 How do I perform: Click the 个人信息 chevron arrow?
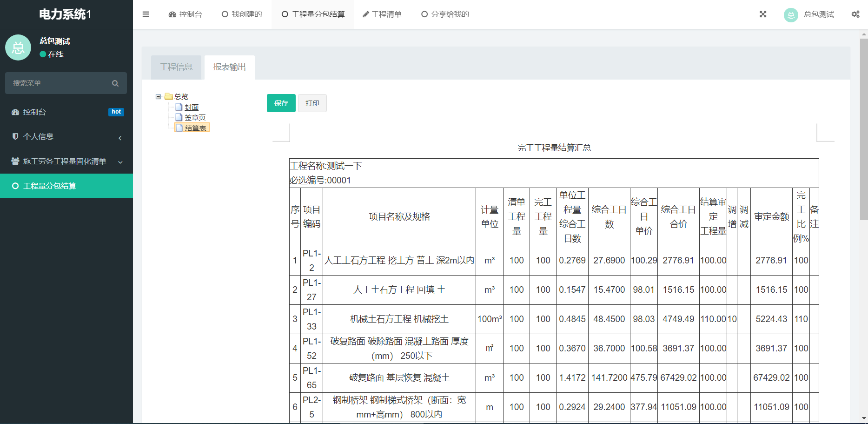pyautogui.click(x=120, y=138)
